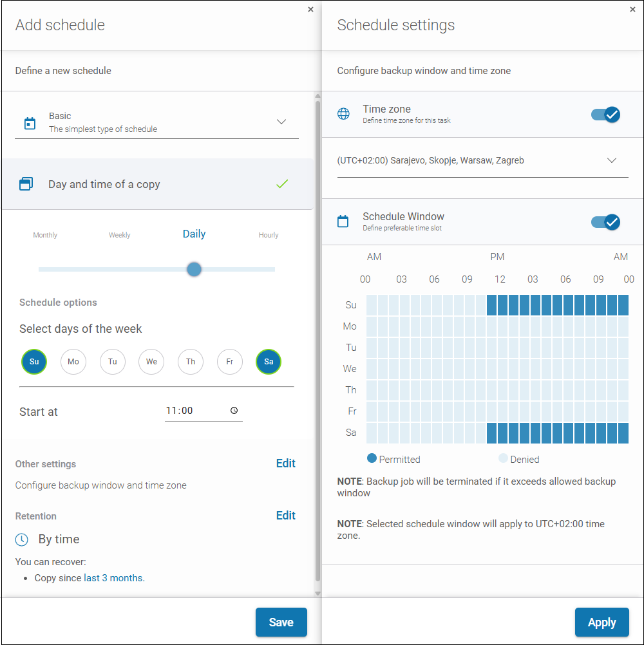Click the globe icon beside Time zone

[x=344, y=114]
